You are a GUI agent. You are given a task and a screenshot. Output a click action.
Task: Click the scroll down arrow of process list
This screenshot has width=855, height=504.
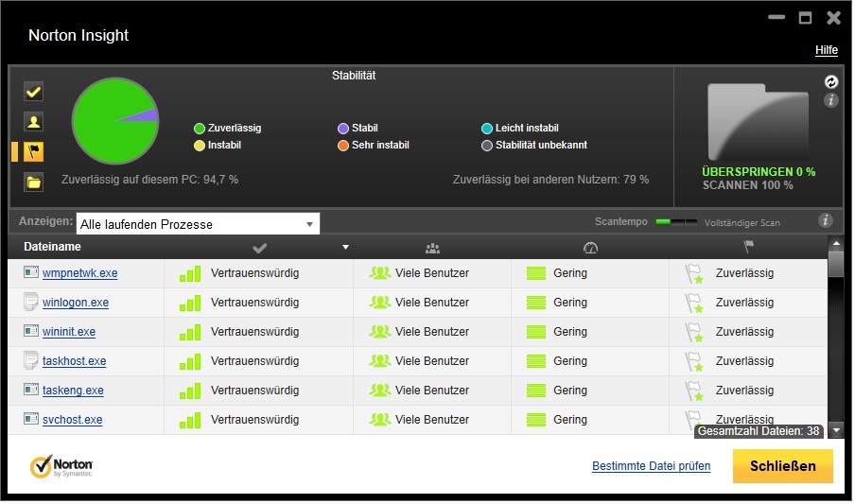click(x=838, y=431)
